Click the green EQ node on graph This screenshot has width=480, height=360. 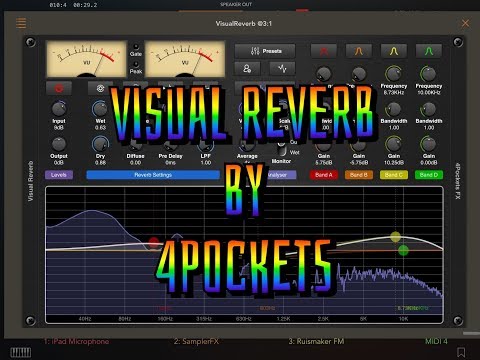[403, 250]
